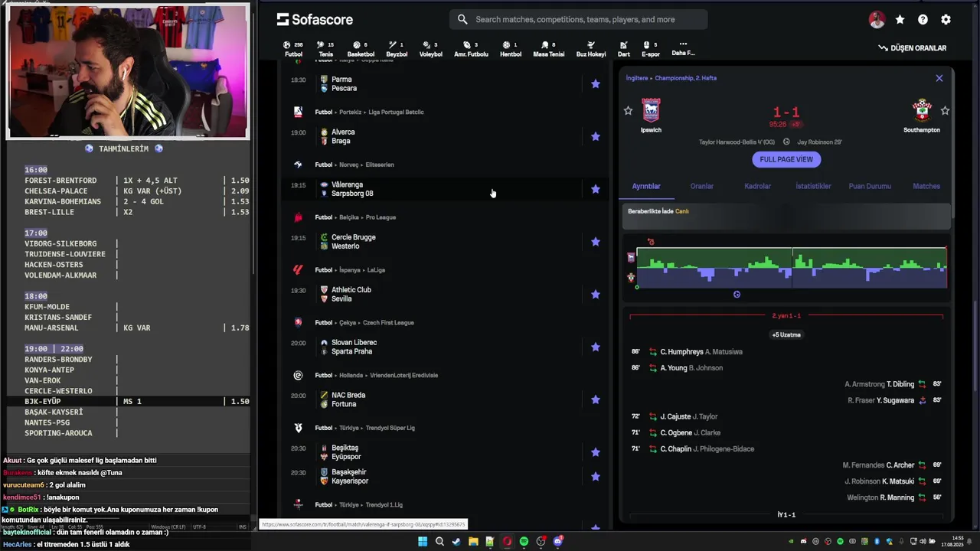Open Spotify from the taskbar
This screenshot has width=980, height=551.
pos(524,542)
